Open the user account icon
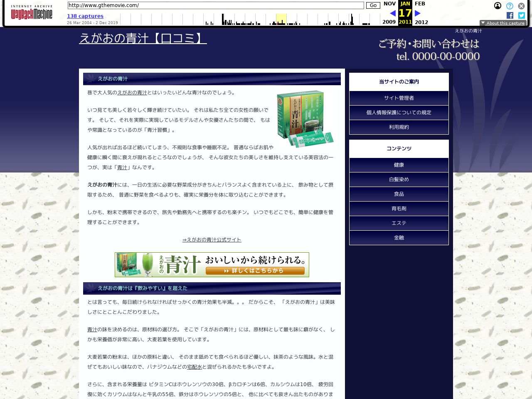 [498, 6]
